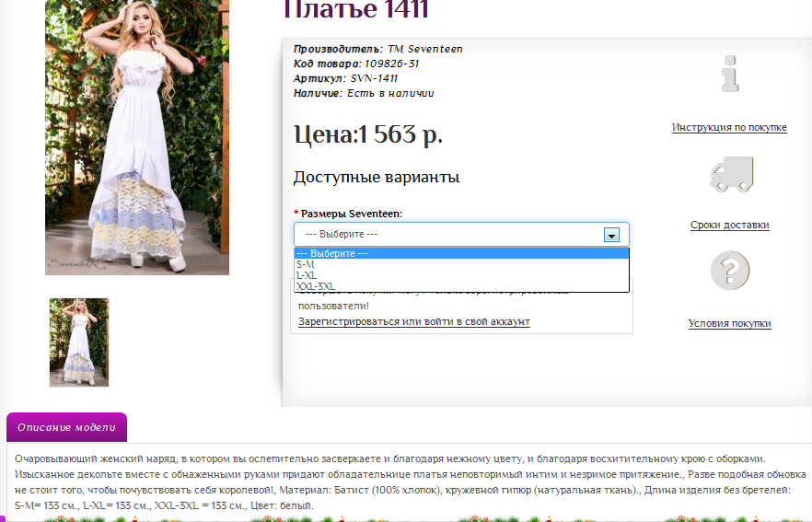Click the question mark icon
The height and width of the screenshot is (522, 812).
(x=730, y=271)
